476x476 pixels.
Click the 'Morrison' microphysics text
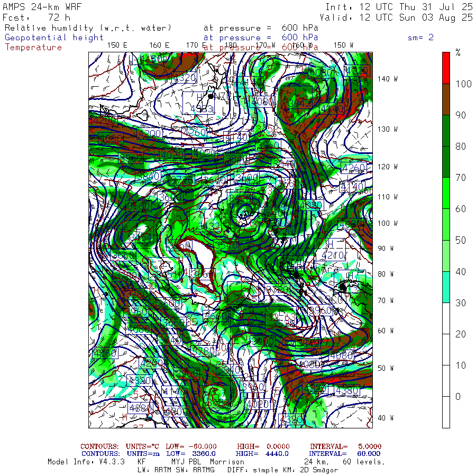pos(227,462)
